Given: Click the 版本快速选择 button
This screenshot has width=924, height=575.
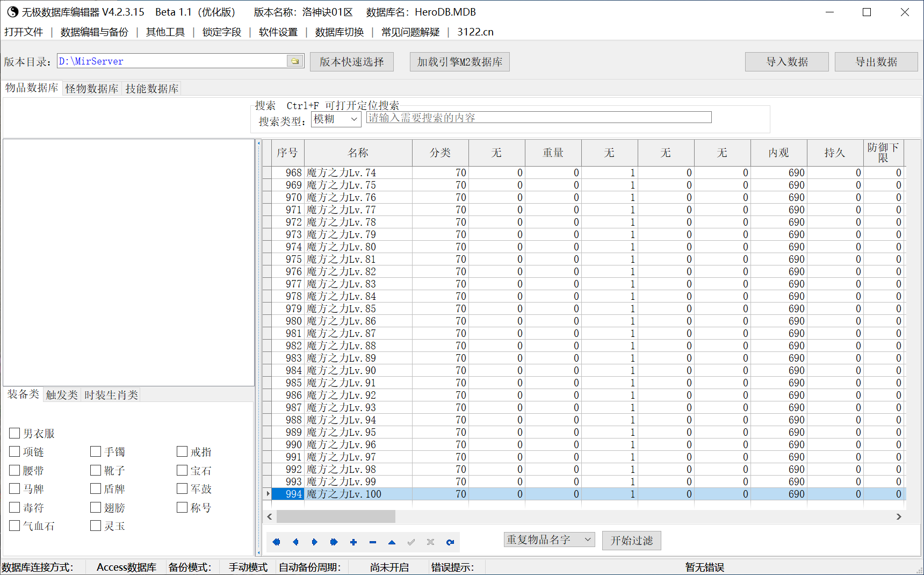Looking at the screenshot, I should coord(352,62).
